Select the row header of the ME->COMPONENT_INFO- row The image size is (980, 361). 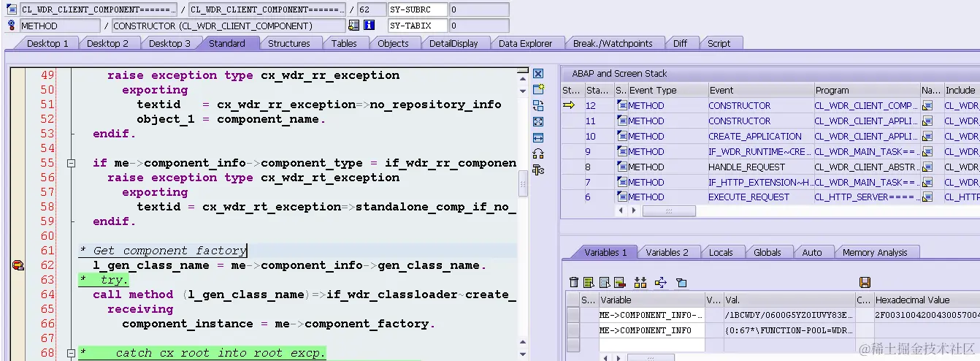(573, 315)
